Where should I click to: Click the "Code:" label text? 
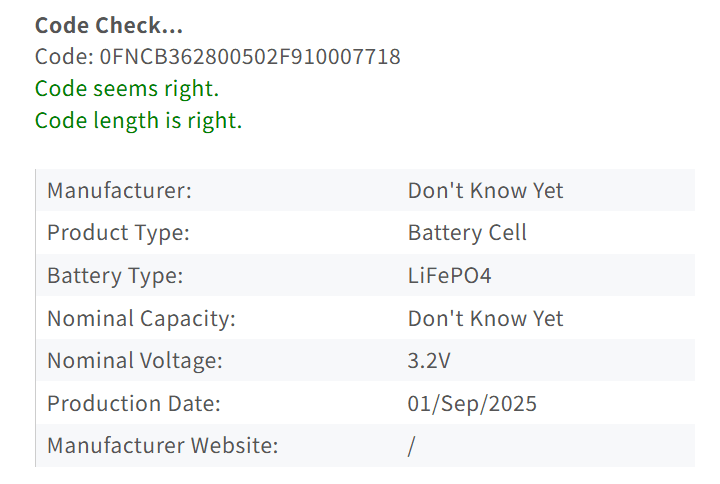(64, 57)
